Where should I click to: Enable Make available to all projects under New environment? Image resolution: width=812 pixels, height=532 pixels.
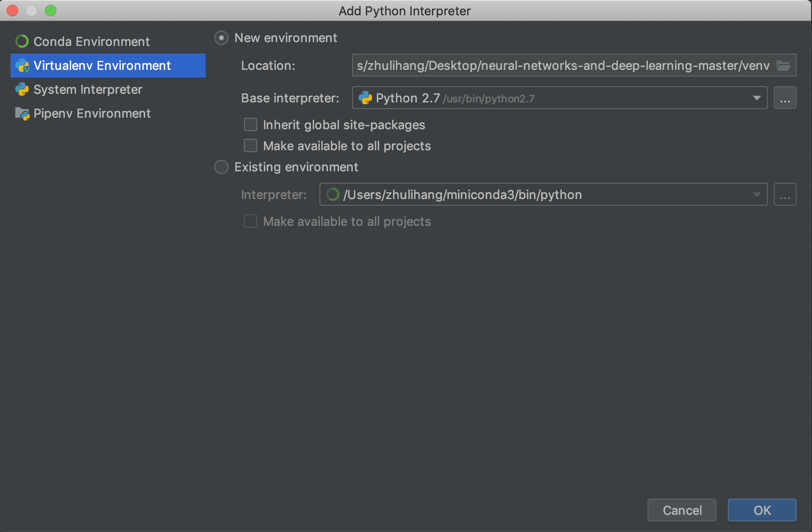tap(251, 145)
